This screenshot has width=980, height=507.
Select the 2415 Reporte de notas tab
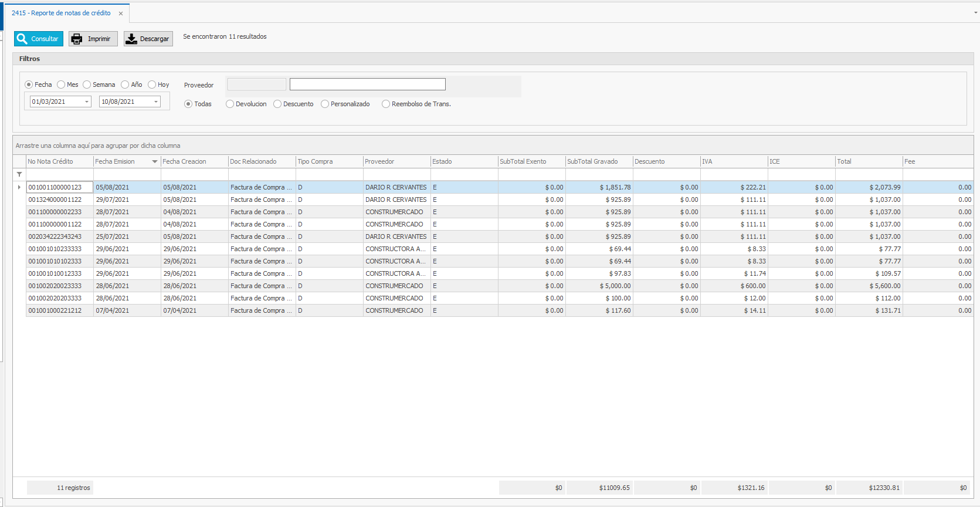[61, 13]
